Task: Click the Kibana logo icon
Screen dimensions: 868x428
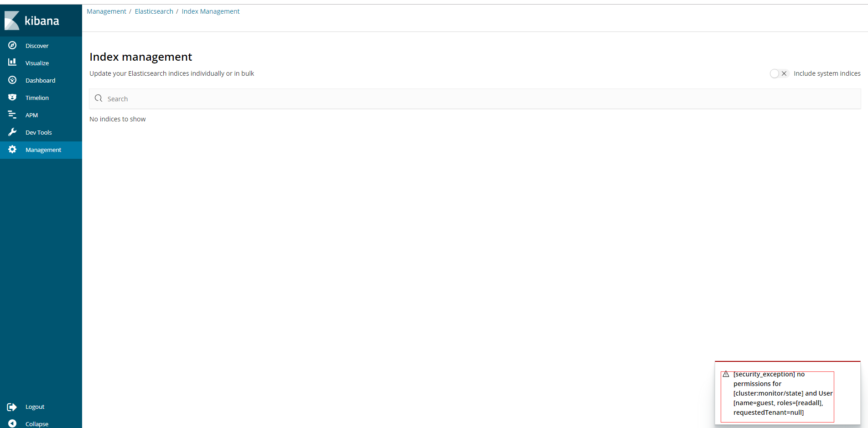Action: click(x=12, y=21)
